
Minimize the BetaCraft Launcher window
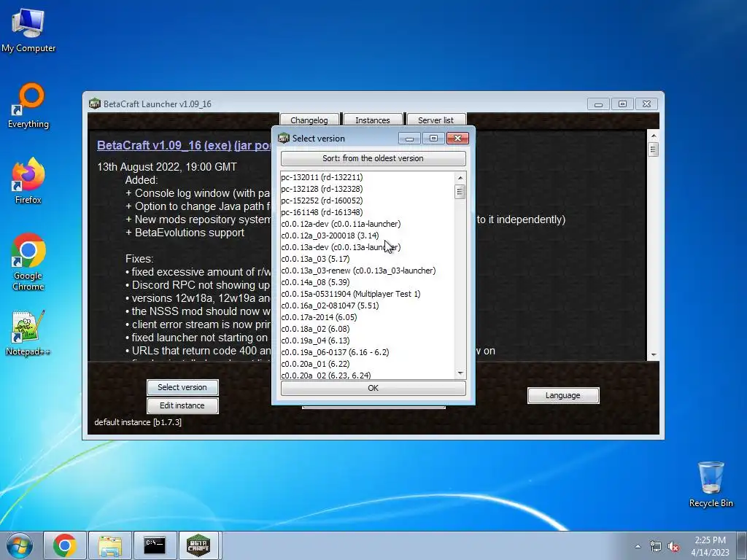pos(598,104)
